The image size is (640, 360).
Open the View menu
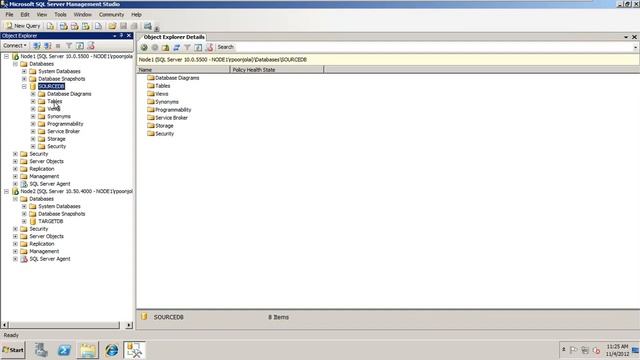click(42, 15)
